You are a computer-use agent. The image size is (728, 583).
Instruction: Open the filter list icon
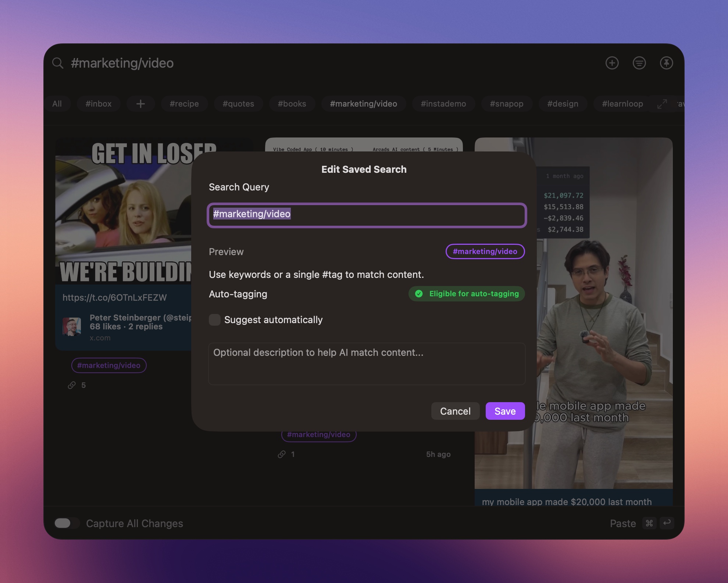click(639, 63)
